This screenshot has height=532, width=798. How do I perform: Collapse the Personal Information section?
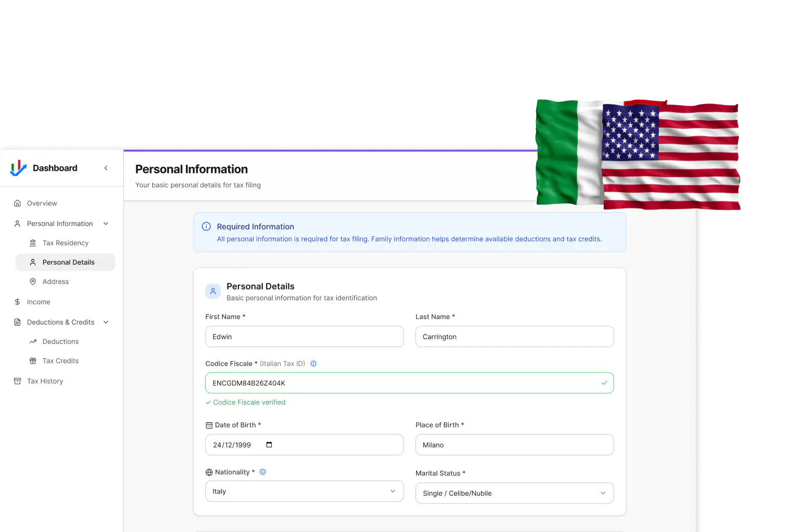[106, 223]
